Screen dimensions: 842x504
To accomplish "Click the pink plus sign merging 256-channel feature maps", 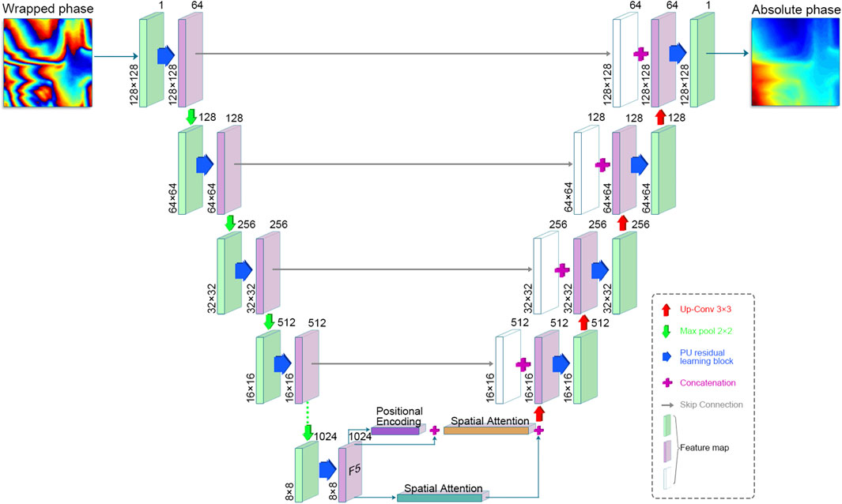I will click(562, 269).
